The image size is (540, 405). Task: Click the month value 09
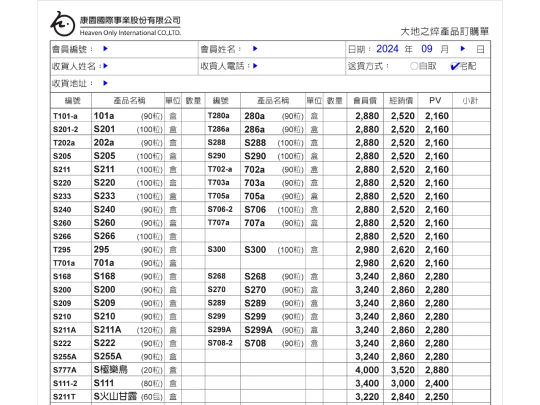click(427, 49)
